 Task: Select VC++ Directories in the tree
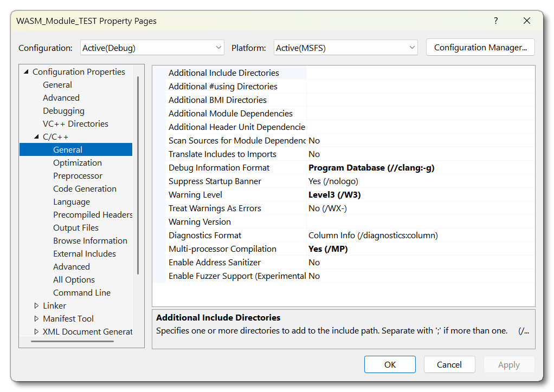[75, 124]
